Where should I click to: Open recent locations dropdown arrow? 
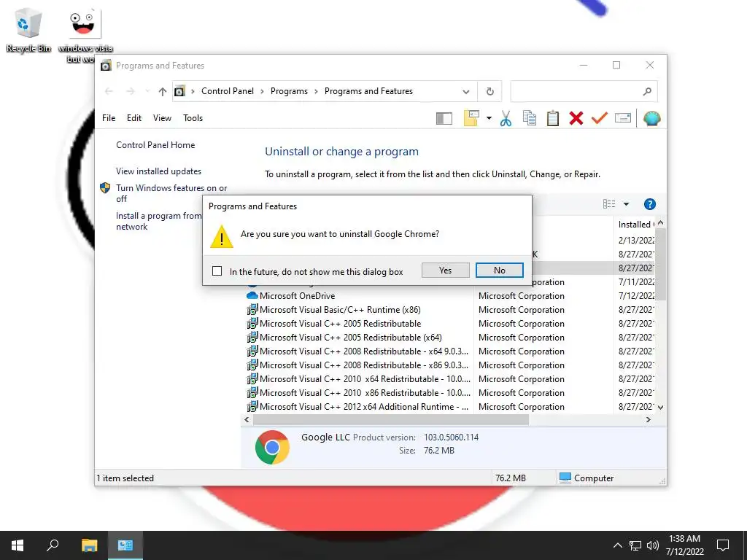click(x=147, y=91)
